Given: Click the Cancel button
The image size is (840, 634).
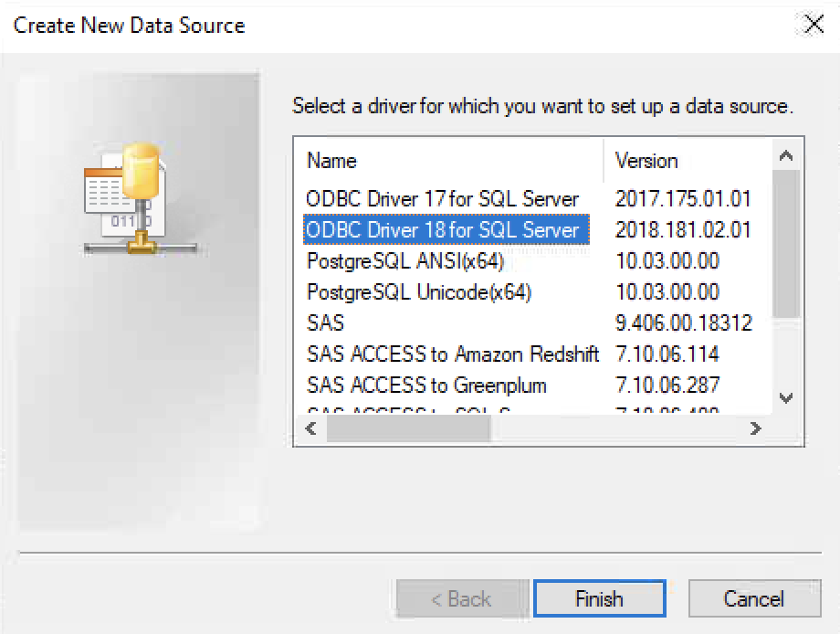Looking at the screenshot, I should click(754, 598).
